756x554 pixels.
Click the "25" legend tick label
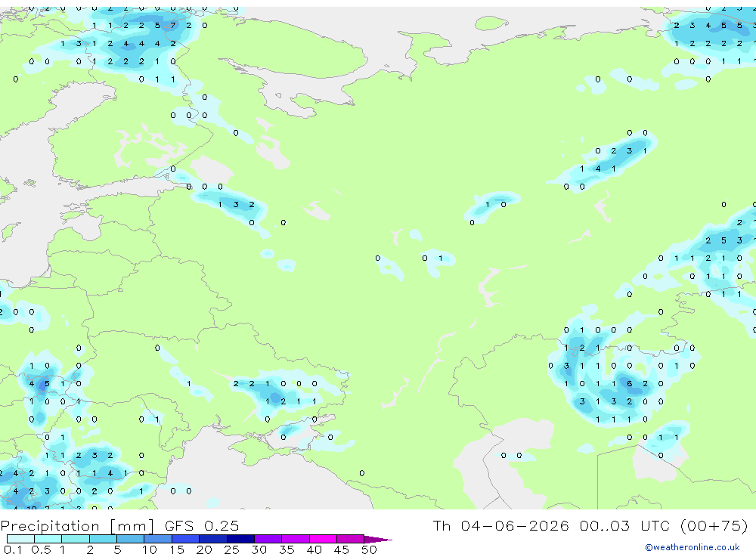tap(232, 549)
